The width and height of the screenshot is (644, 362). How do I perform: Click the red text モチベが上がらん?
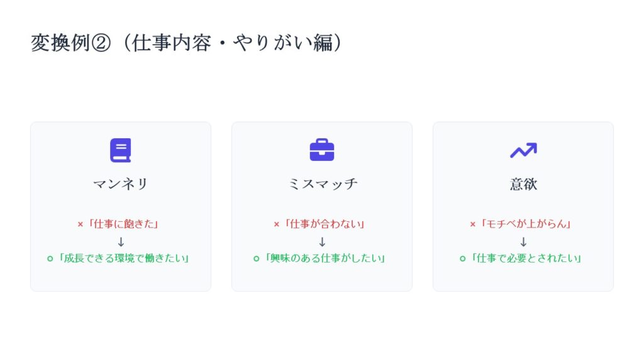coord(527,224)
